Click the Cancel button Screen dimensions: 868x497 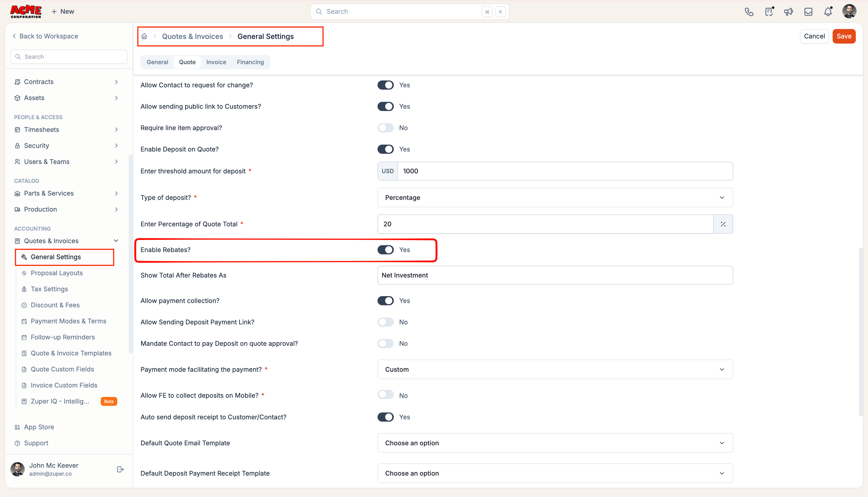tap(814, 36)
